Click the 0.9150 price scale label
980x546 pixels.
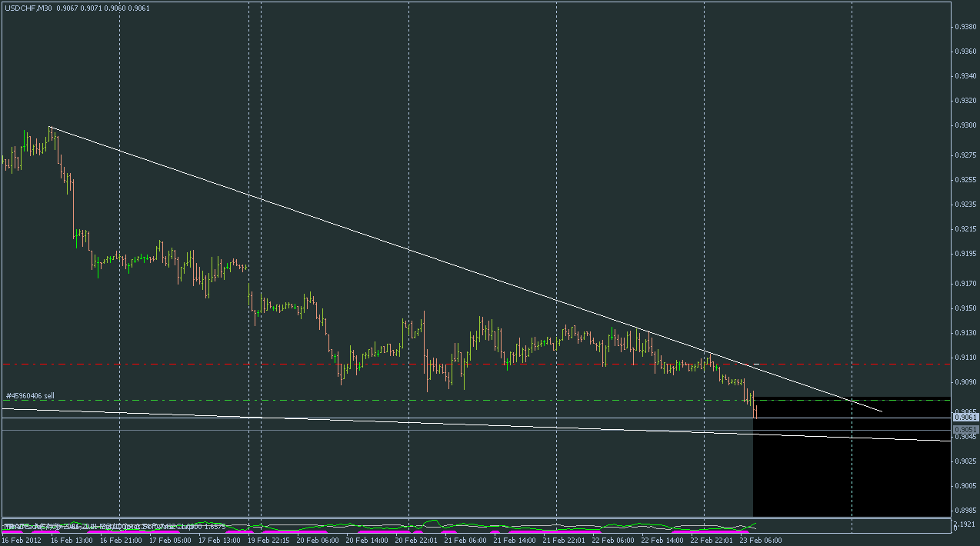(967, 308)
